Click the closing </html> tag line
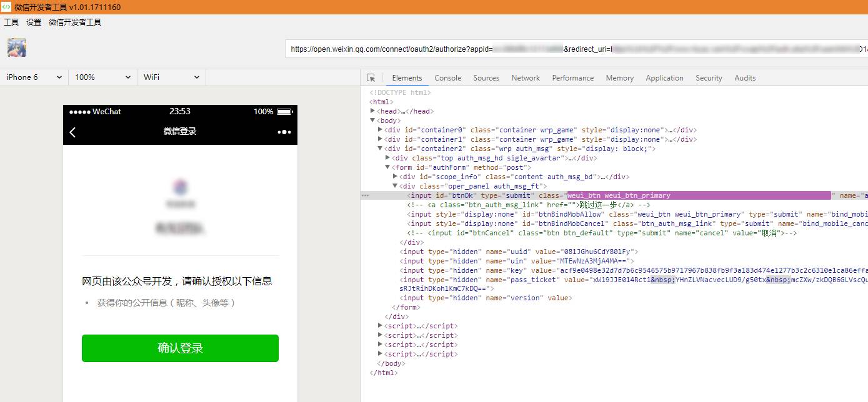 (384, 373)
